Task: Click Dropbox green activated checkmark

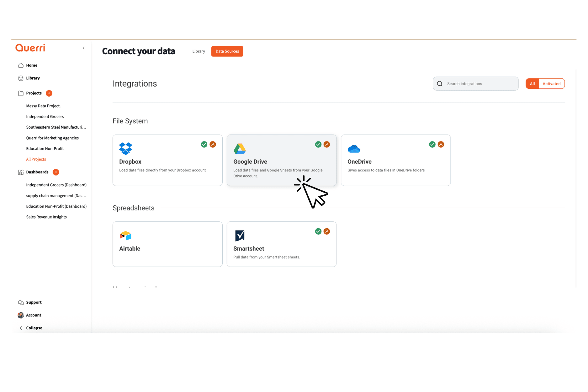Action: pos(204,145)
